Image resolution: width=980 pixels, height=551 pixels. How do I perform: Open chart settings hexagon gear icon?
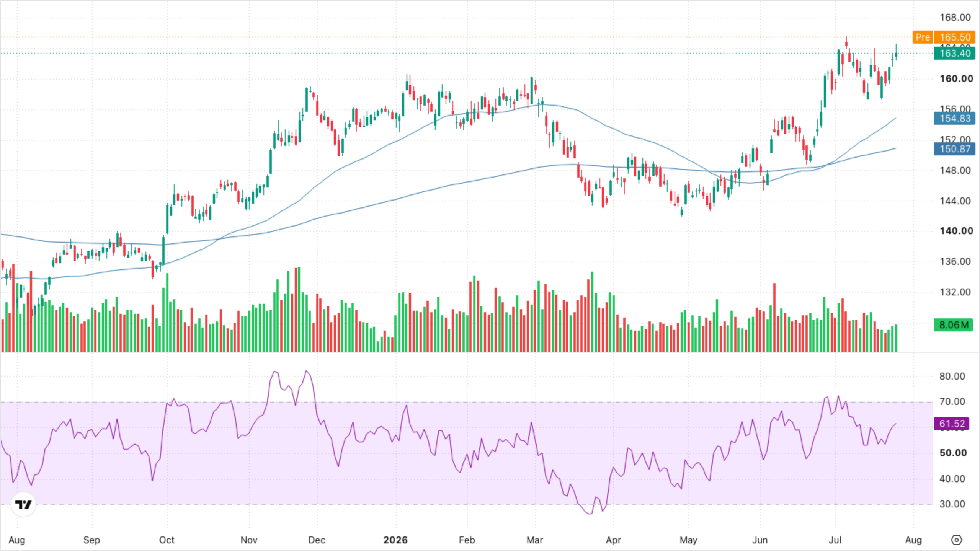click(x=956, y=540)
